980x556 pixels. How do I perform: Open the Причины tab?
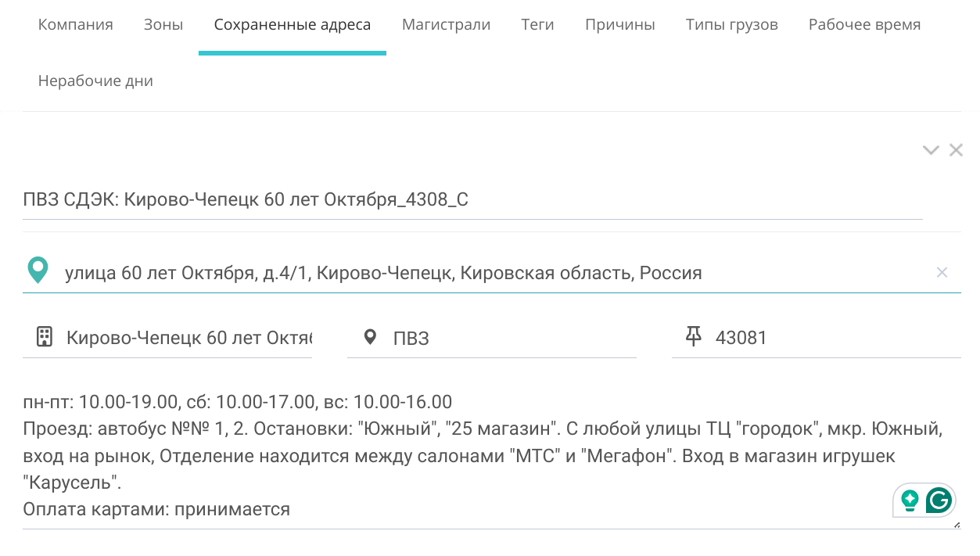pyautogui.click(x=619, y=25)
